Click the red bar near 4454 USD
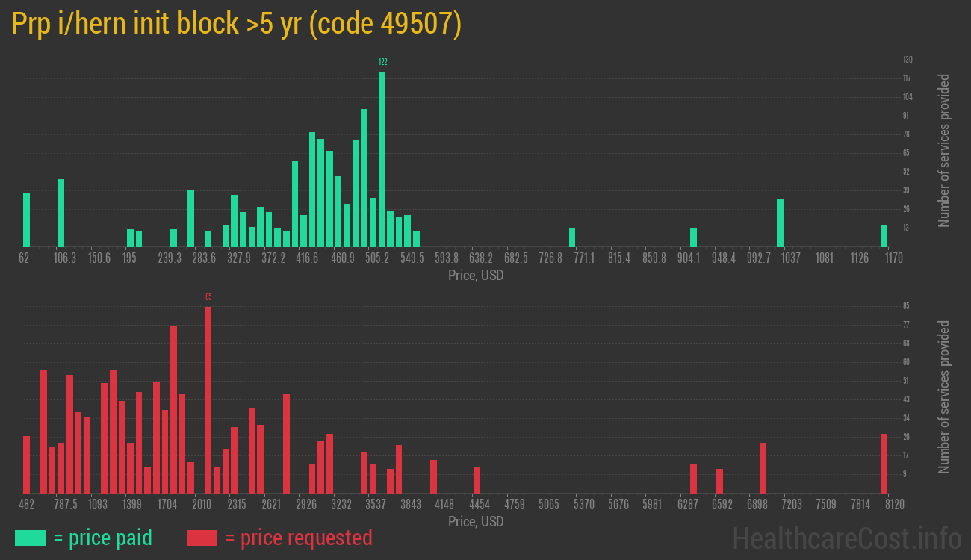Image resolution: width=971 pixels, height=560 pixels. 477,479
